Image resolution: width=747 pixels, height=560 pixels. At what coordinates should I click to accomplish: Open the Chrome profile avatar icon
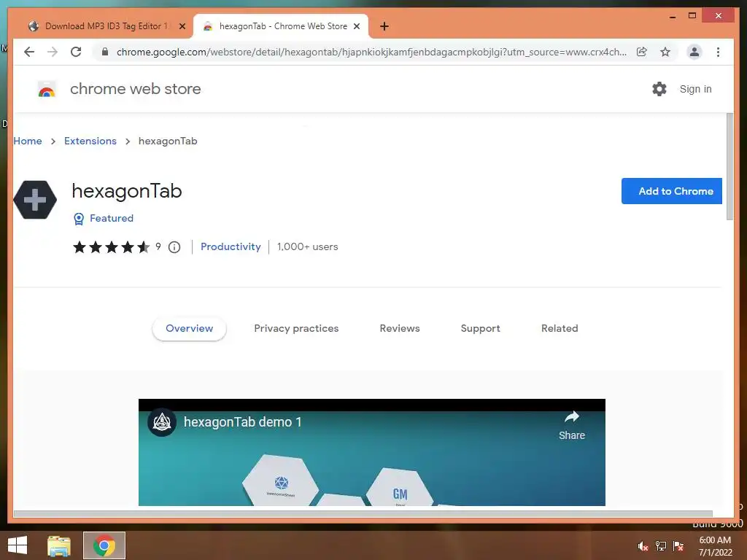694,52
